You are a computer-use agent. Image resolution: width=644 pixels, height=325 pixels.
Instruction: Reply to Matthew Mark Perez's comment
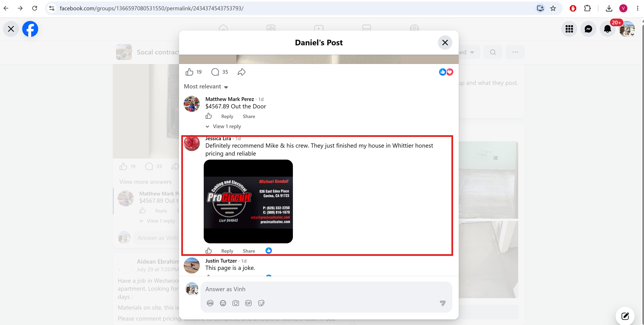[227, 116]
